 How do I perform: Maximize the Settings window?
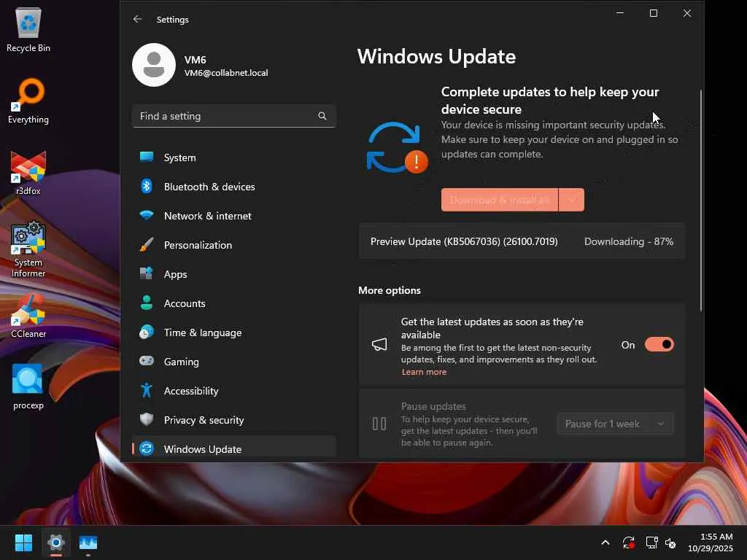click(x=653, y=13)
